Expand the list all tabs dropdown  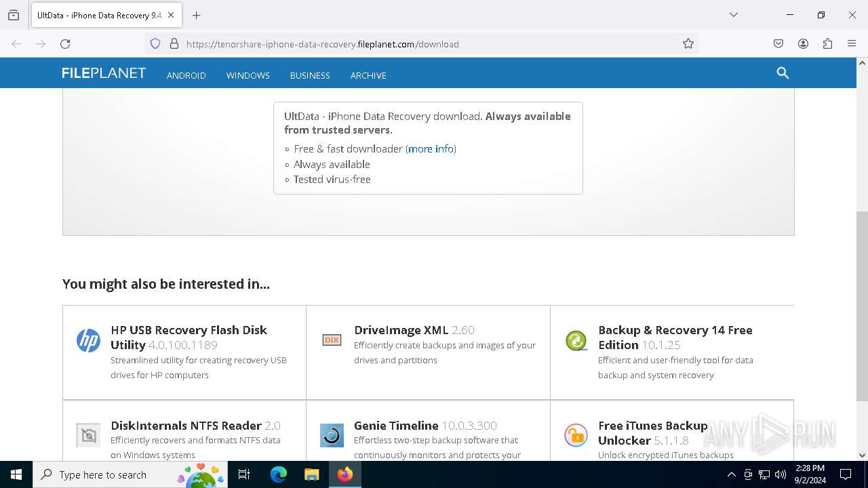pos(733,15)
